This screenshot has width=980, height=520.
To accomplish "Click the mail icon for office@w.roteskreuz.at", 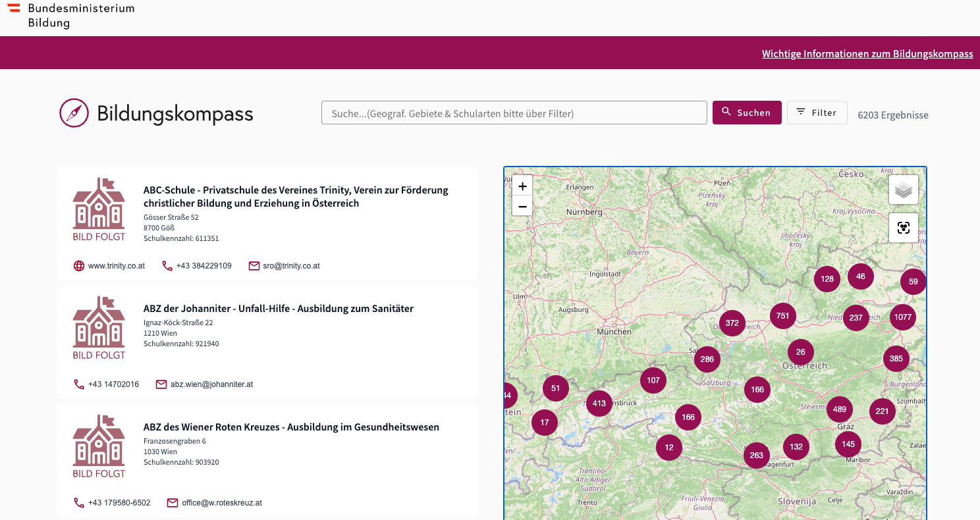I will tap(173, 503).
